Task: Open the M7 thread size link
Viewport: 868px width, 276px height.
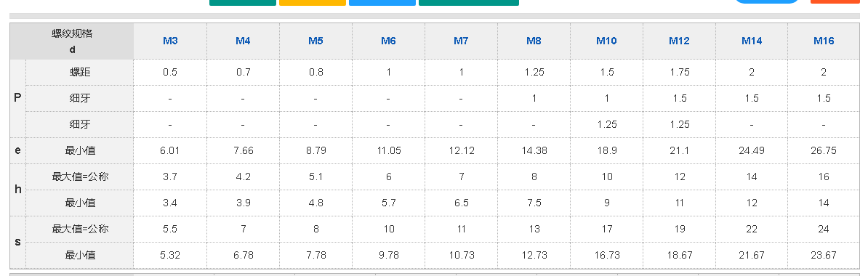Action: coord(461,41)
